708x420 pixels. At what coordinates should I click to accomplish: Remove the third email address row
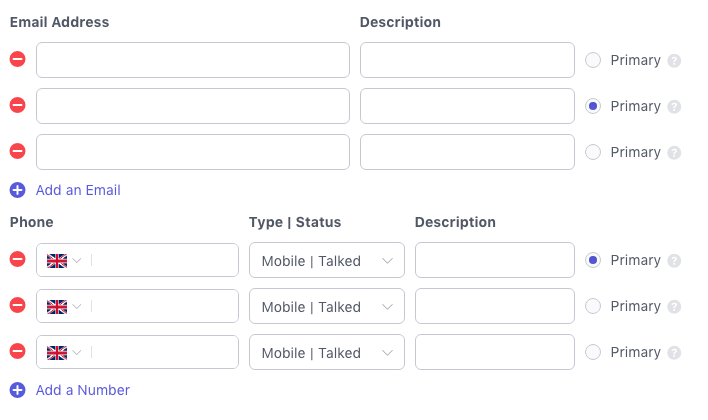coord(17,152)
